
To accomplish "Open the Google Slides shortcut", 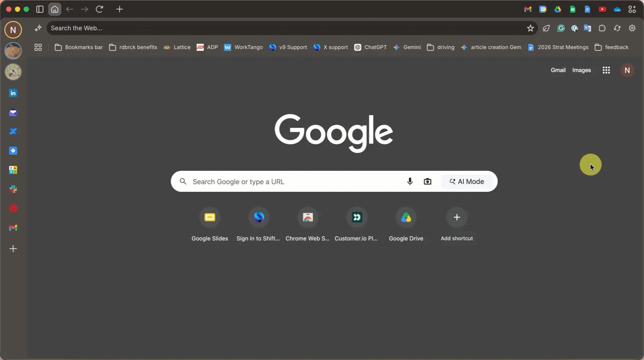I will tap(210, 225).
